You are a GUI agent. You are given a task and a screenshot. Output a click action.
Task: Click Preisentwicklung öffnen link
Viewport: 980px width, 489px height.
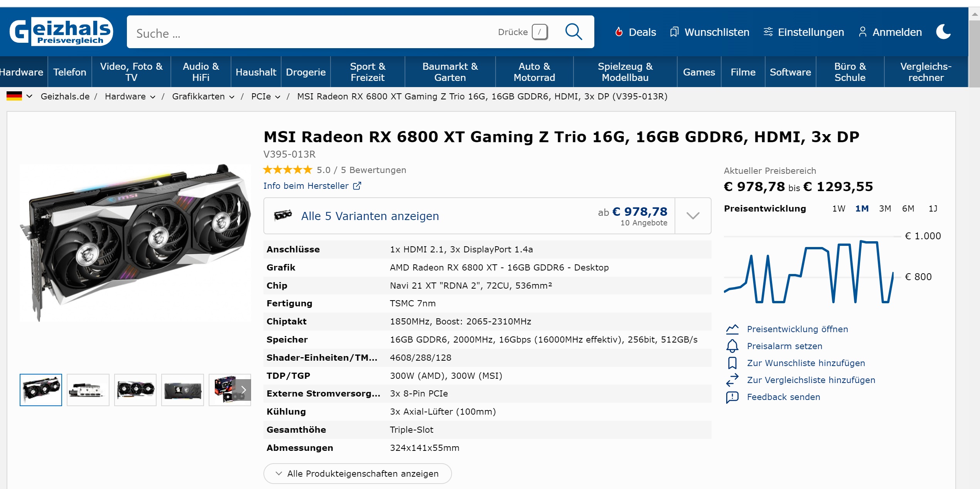[797, 329]
